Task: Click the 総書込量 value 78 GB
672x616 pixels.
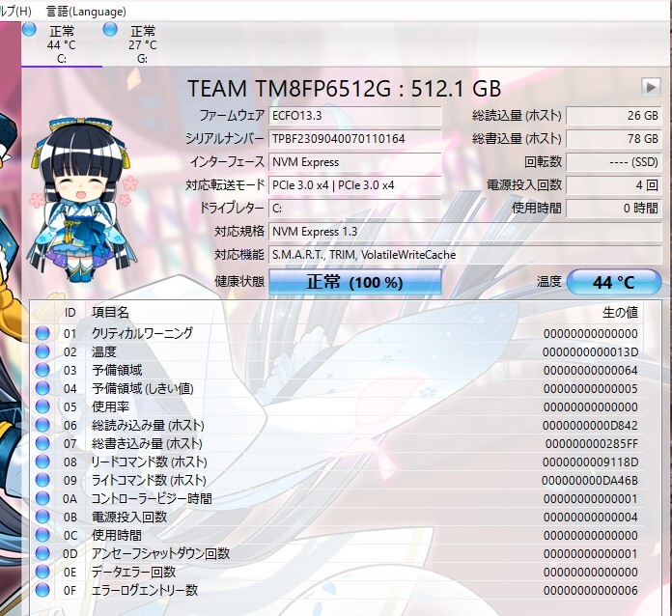Action: tap(614, 138)
